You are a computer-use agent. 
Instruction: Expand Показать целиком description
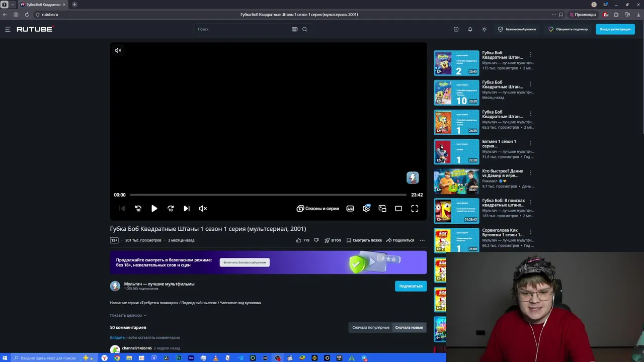coord(128,315)
